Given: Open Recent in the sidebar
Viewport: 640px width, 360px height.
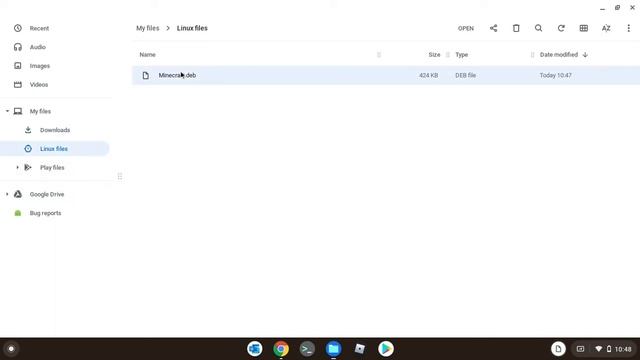Looking at the screenshot, I should (39, 28).
